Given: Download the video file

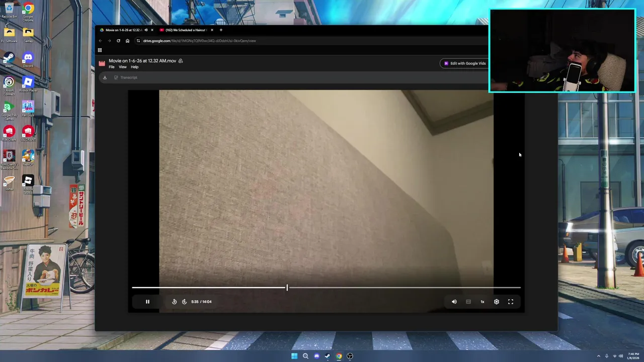Looking at the screenshot, I should point(105,77).
